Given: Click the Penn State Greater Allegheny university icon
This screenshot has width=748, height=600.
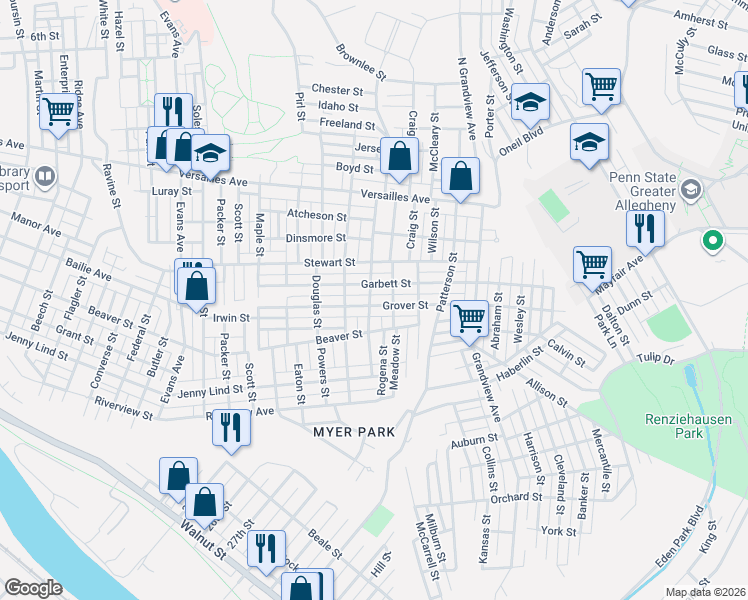Looking at the screenshot, I should coord(690,190).
